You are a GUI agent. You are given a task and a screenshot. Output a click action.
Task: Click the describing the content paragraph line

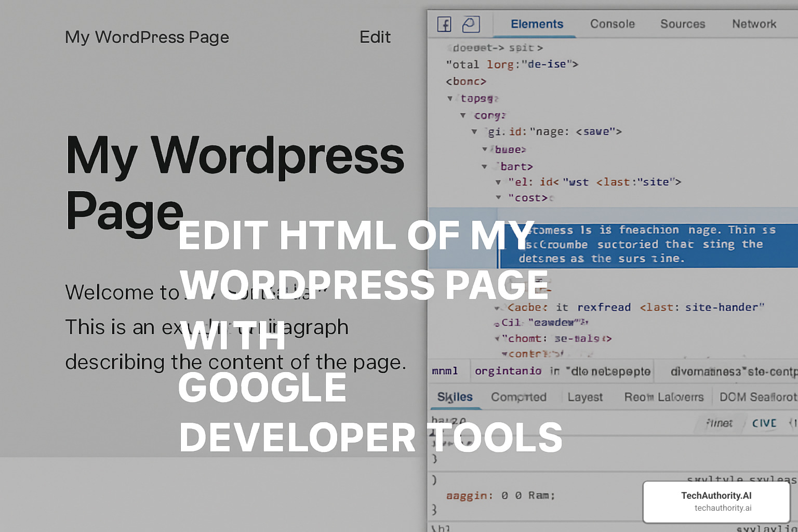pyautogui.click(x=236, y=362)
